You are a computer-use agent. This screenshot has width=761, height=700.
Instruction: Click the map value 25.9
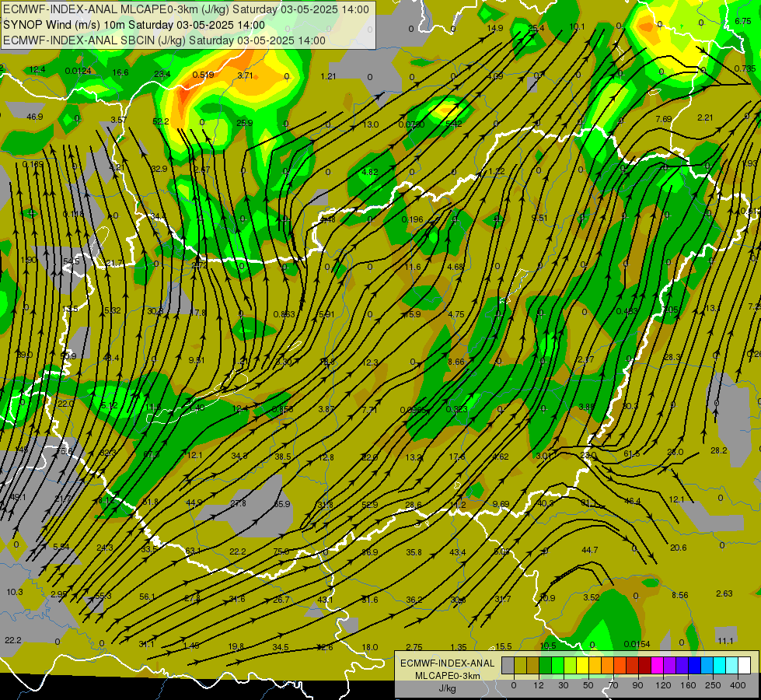[x=245, y=124]
